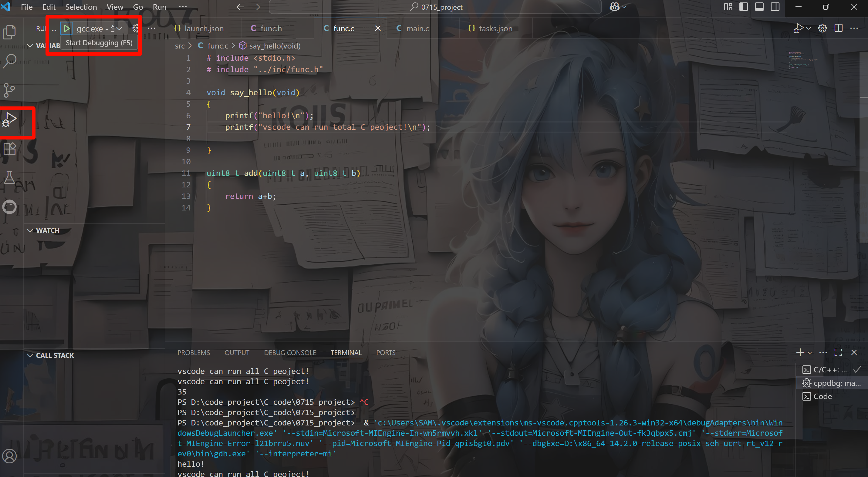The height and width of the screenshot is (477, 868).
Task: Select the cppdbg terminal entry
Action: point(831,383)
